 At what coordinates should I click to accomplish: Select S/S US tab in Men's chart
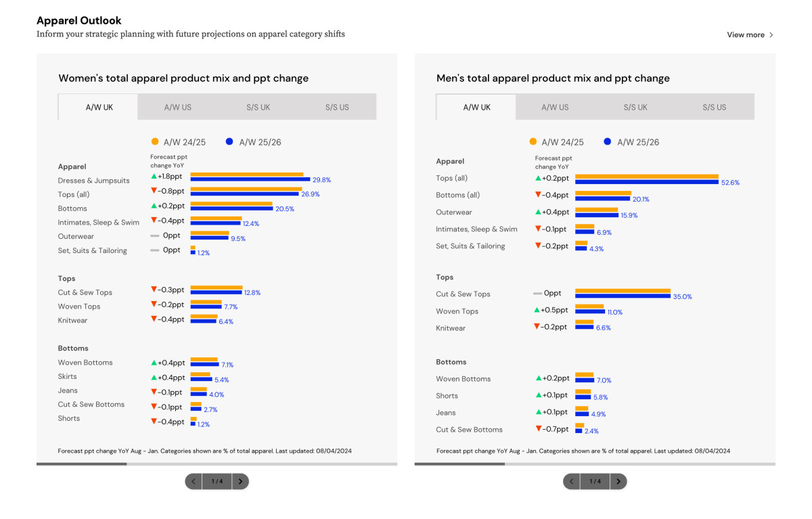point(715,107)
